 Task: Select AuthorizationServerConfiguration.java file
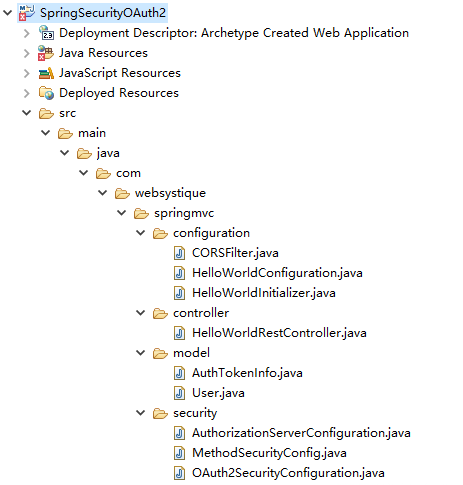(301, 433)
